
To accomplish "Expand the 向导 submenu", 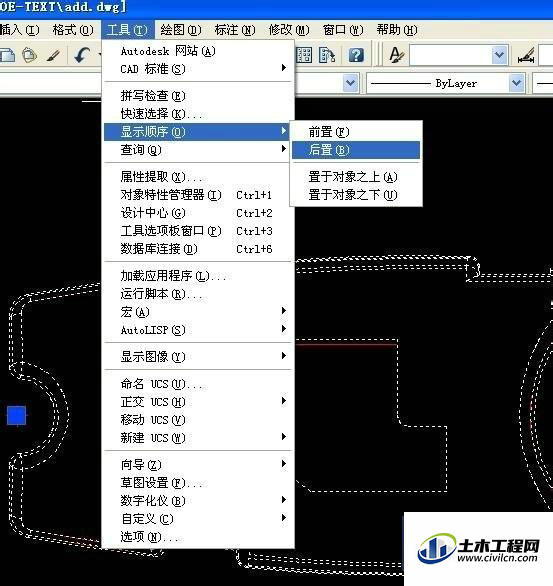I will pyautogui.click(x=284, y=464).
